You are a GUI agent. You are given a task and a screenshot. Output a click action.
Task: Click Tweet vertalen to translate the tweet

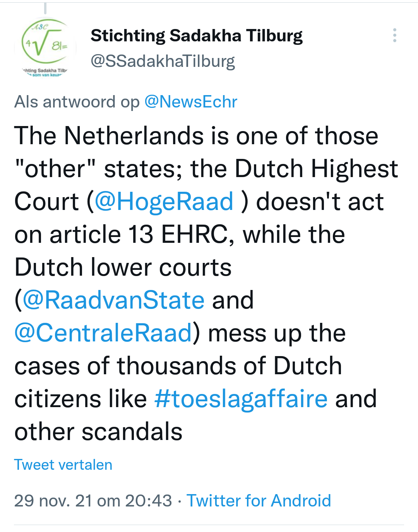(63, 465)
